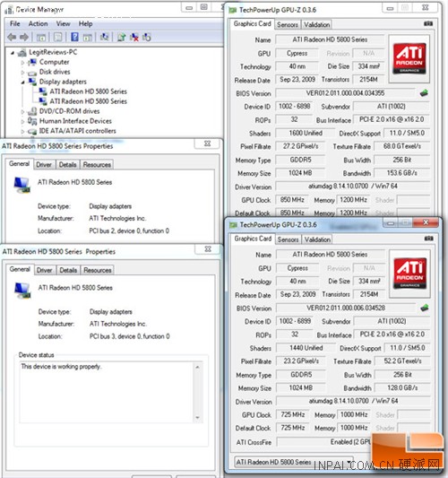Open the Help menu in Device Manager
The height and width of the screenshot is (478, 448).
coord(85,23)
